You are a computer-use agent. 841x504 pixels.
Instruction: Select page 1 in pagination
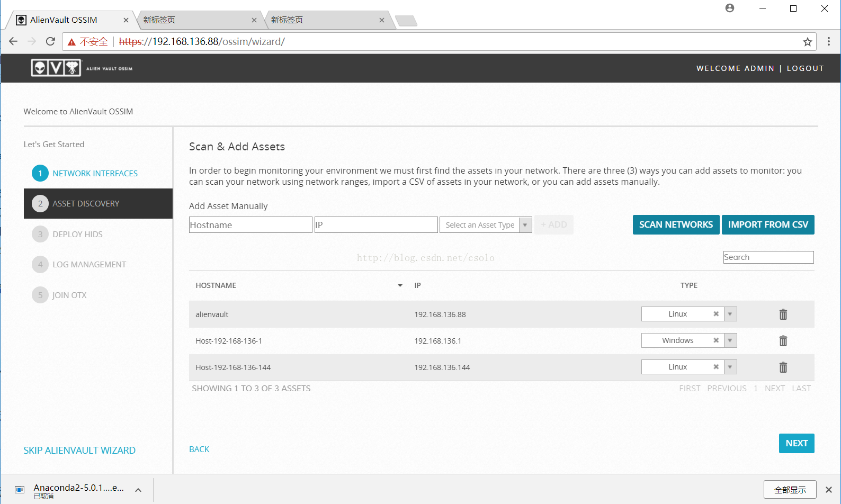756,389
